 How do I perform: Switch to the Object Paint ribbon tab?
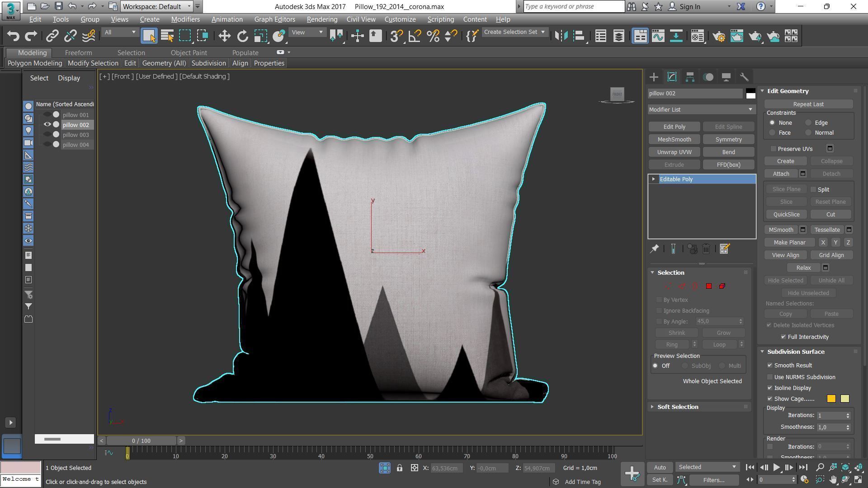189,53
